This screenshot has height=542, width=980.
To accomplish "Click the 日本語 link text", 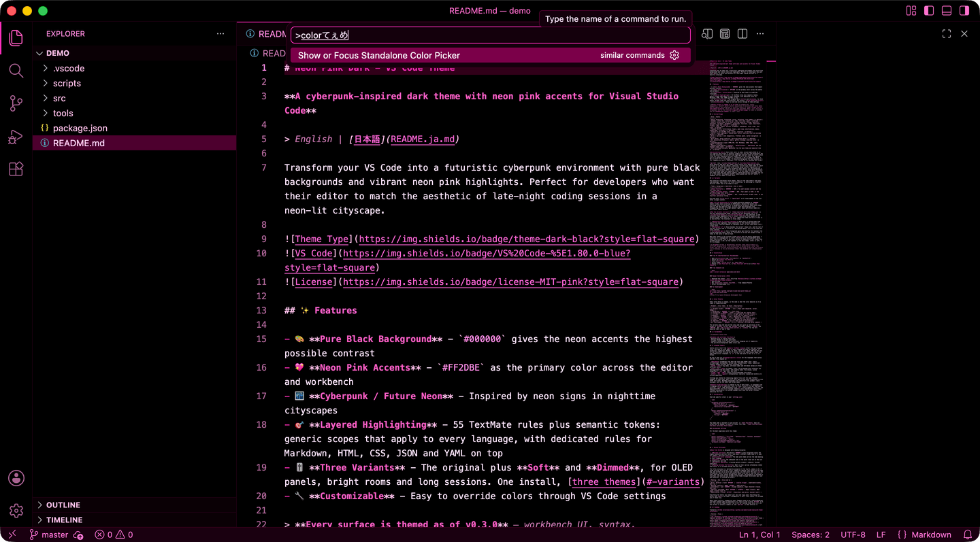I will pyautogui.click(x=367, y=139).
